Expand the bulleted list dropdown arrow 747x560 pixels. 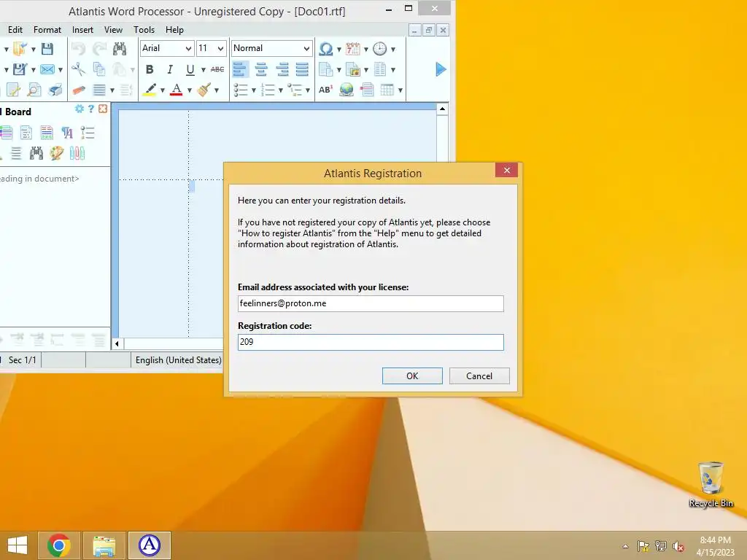tap(254, 90)
